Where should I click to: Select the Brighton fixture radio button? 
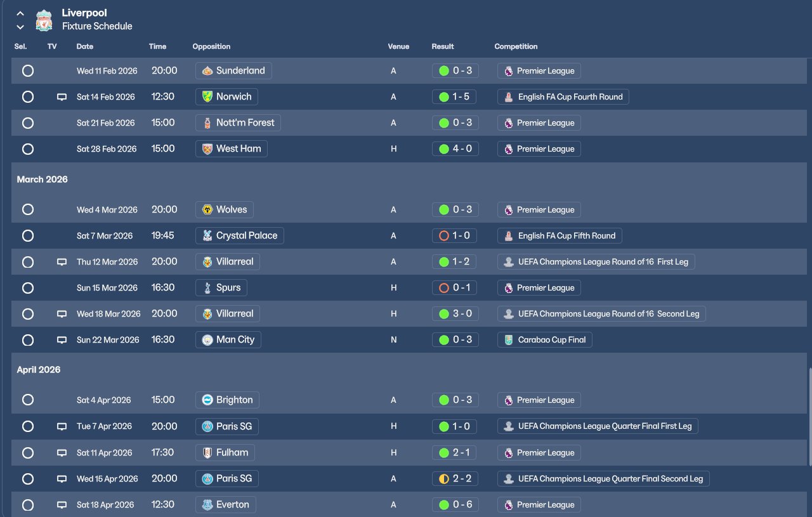pyautogui.click(x=28, y=400)
